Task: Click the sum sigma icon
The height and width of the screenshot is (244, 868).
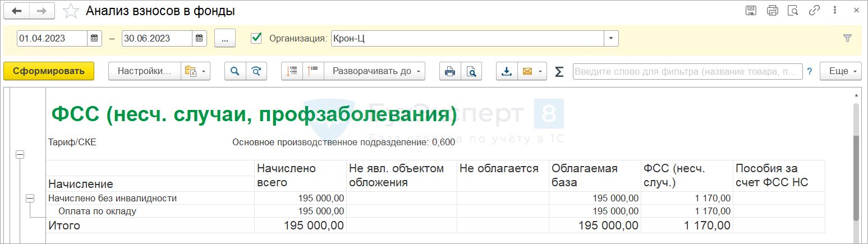Action: (x=559, y=71)
